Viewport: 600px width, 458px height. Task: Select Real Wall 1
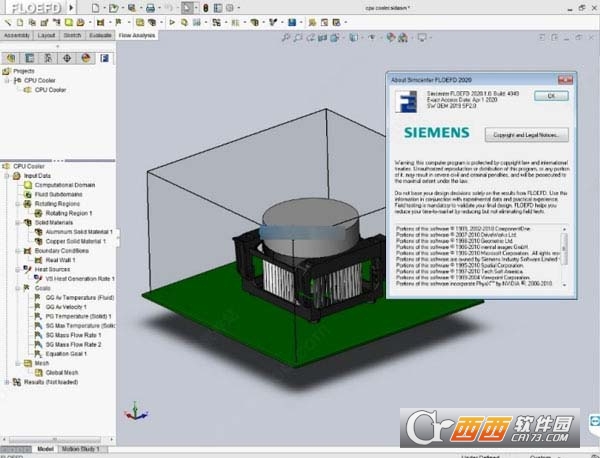pos(60,260)
